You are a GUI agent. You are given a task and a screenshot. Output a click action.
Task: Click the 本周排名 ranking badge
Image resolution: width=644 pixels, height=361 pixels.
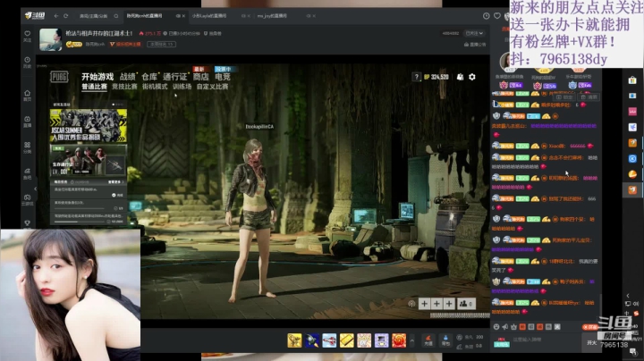point(161,44)
